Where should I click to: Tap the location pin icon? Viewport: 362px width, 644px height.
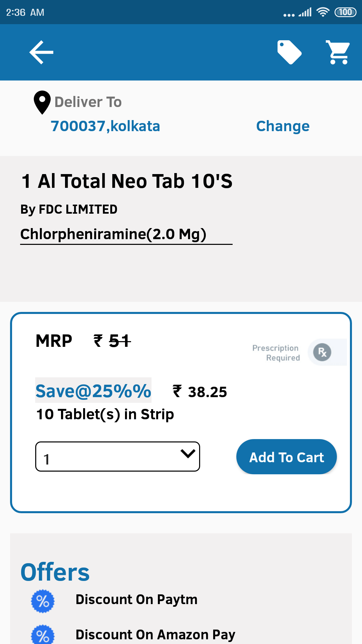tap(42, 103)
